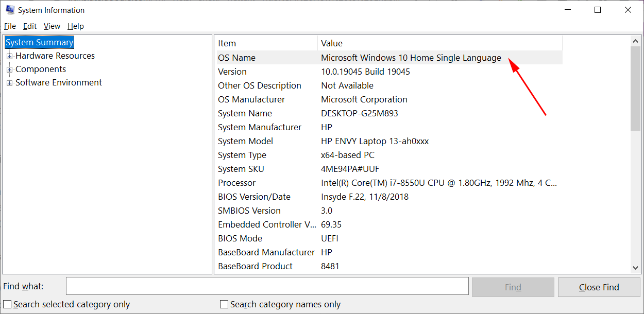Click the value HP ENVY Laptop 13-ah0xxx
The width and height of the screenshot is (644, 314).
click(375, 141)
